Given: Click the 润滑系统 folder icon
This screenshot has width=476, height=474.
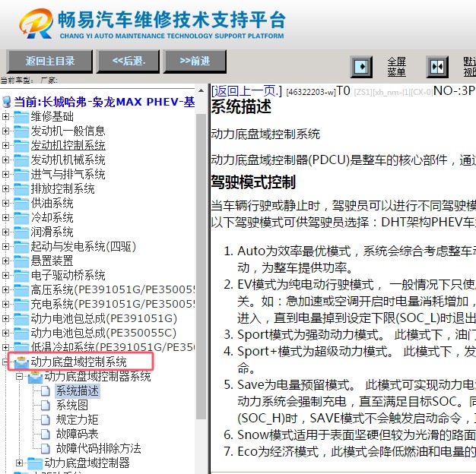Looking at the screenshot, I should click(21, 232).
